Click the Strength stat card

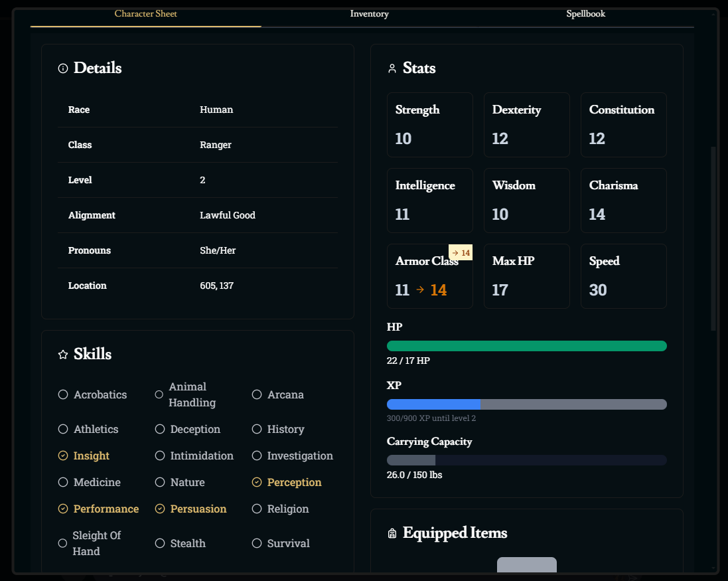click(x=429, y=125)
